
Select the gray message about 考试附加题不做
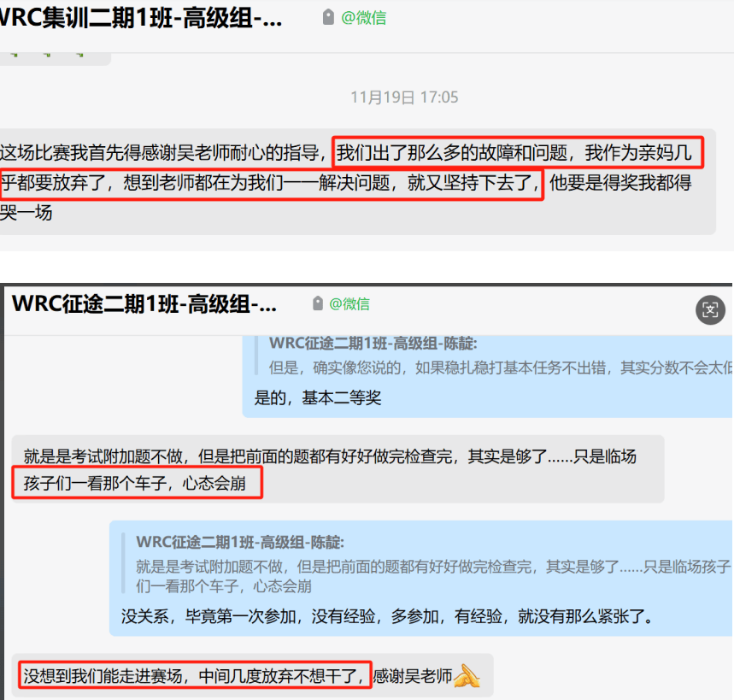[x=338, y=469]
